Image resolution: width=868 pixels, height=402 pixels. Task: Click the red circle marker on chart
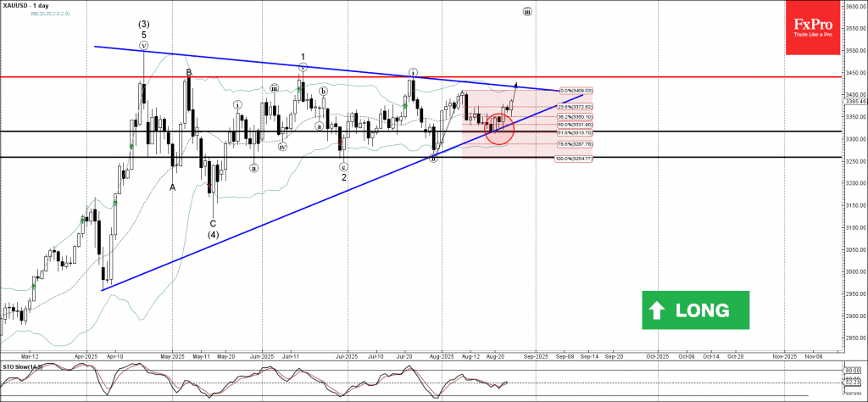point(499,127)
